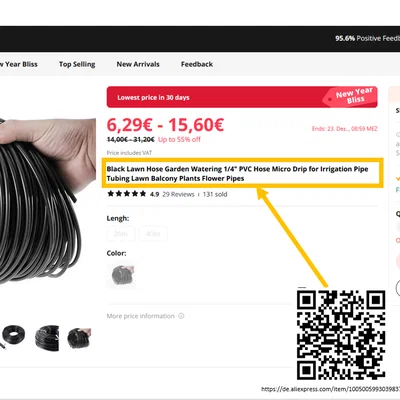400x400 pixels.
Task: Click the New Year Bliss tag badge
Action: pyautogui.click(x=351, y=96)
